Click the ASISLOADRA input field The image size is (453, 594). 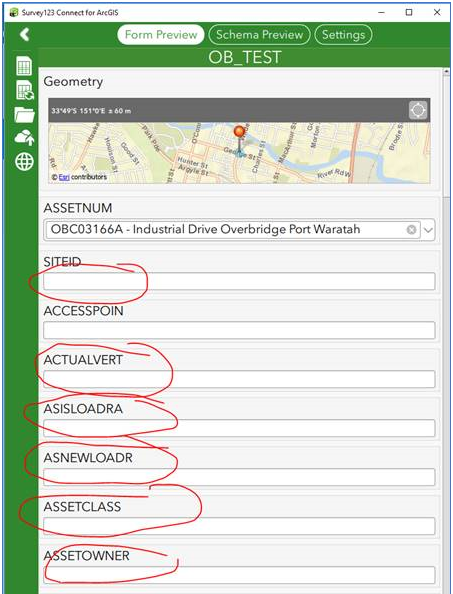coord(239,428)
